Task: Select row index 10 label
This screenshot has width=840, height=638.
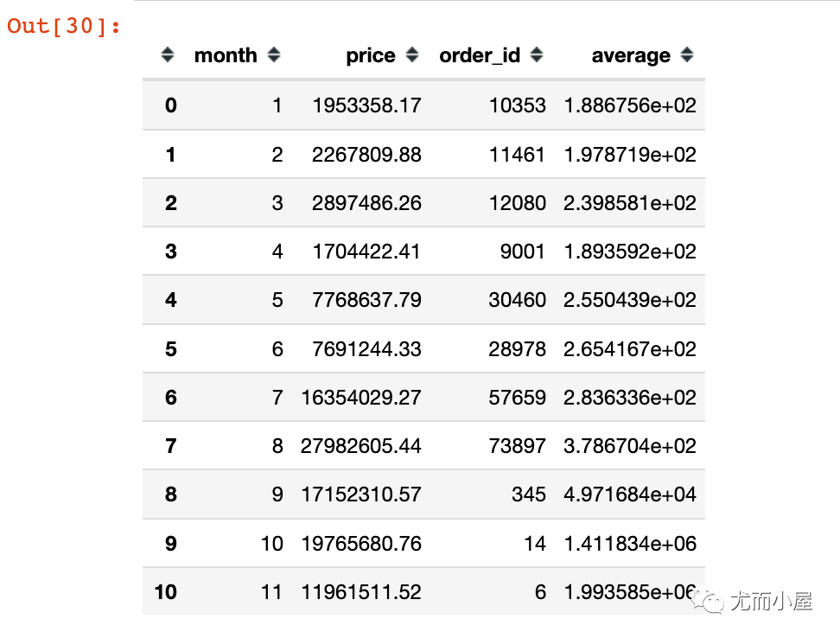Action: 166,592
